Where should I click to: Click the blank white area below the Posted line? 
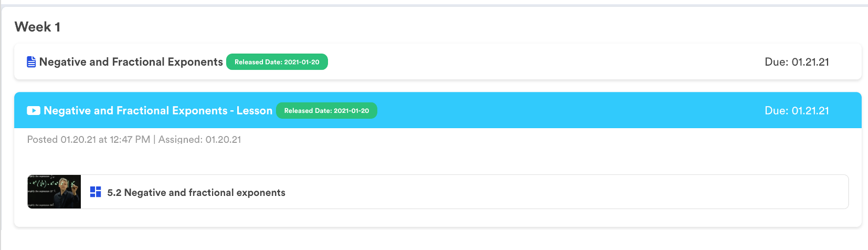[x=420, y=158]
